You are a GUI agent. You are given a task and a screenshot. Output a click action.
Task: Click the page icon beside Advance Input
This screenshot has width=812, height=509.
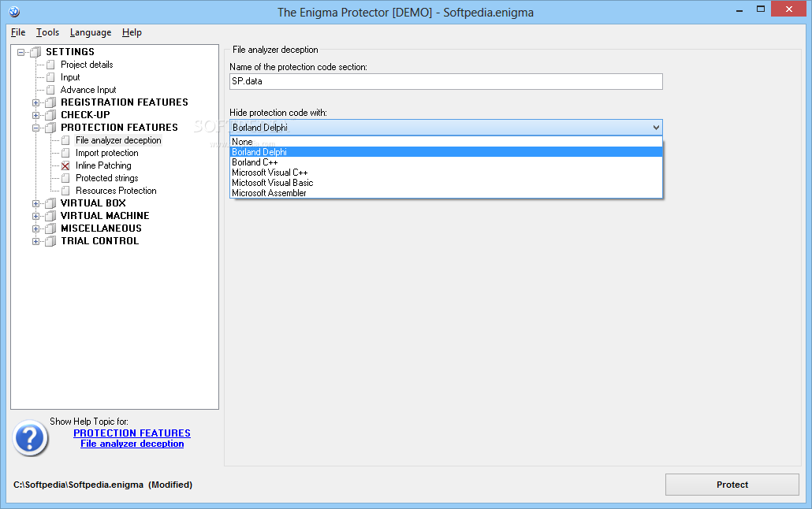[x=50, y=90]
